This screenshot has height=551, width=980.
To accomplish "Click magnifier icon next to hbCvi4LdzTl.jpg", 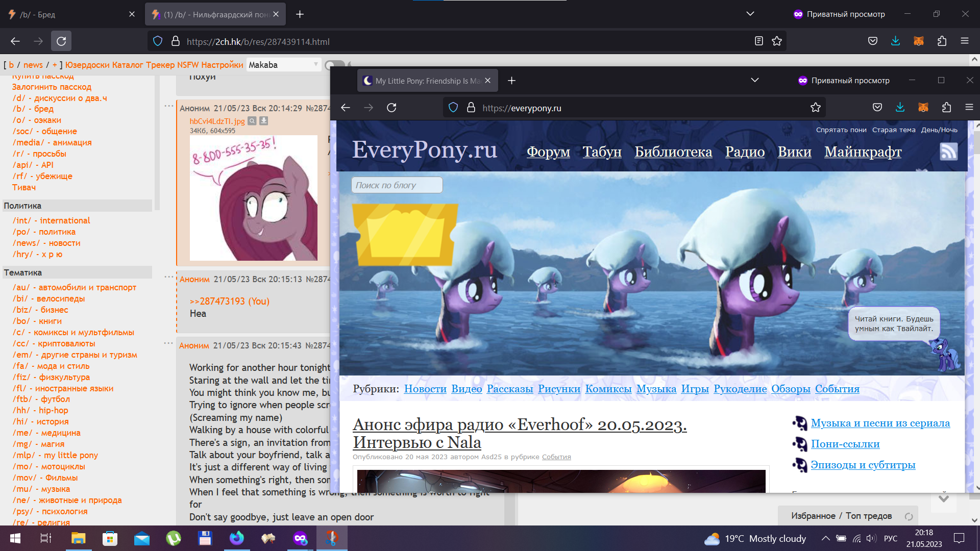I will tap(252, 121).
